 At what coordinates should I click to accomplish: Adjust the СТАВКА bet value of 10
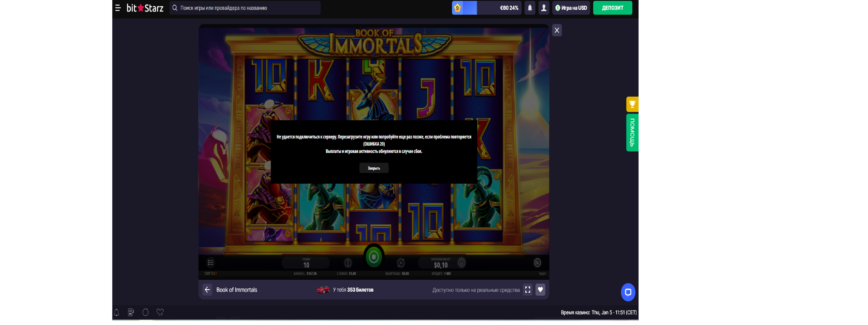(306, 263)
